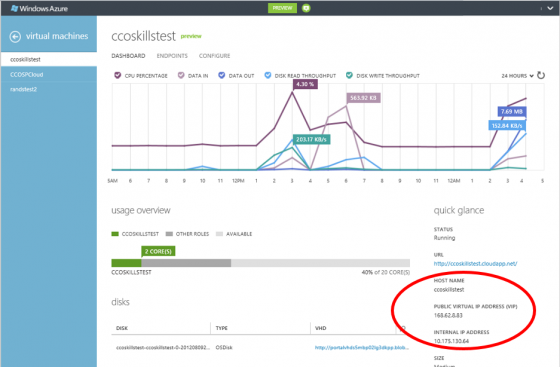Select randstest2 virtual machine
560x367 pixels.
click(x=24, y=89)
